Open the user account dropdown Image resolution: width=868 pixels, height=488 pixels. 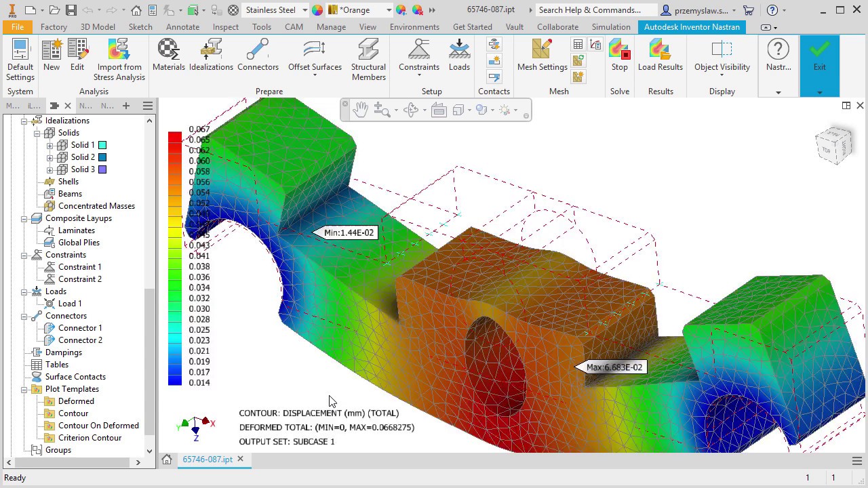pyautogui.click(x=734, y=10)
